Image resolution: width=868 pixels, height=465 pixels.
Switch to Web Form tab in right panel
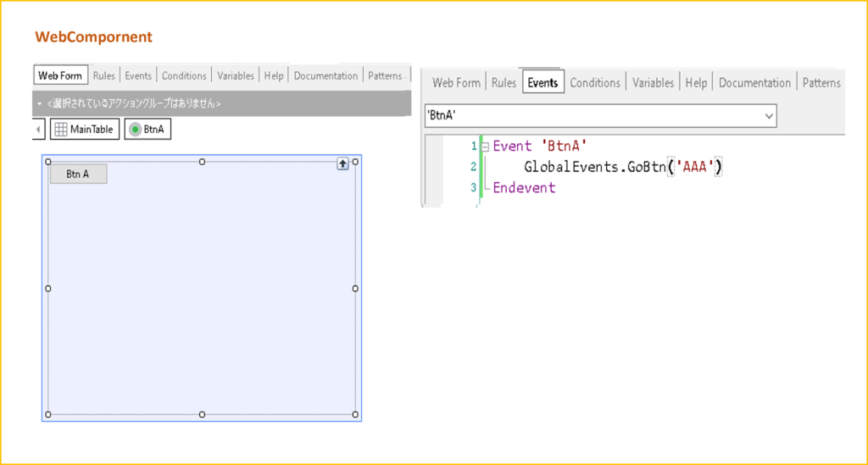pos(456,82)
